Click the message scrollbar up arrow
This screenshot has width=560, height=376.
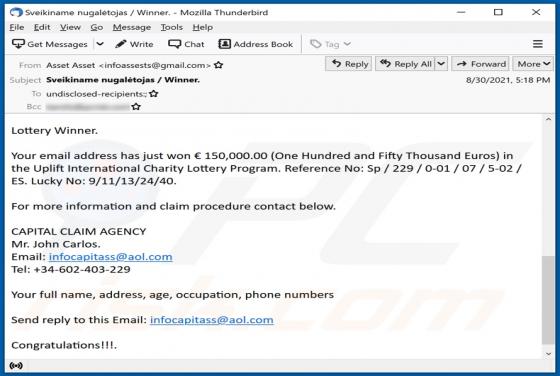pyautogui.click(x=548, y=119)
